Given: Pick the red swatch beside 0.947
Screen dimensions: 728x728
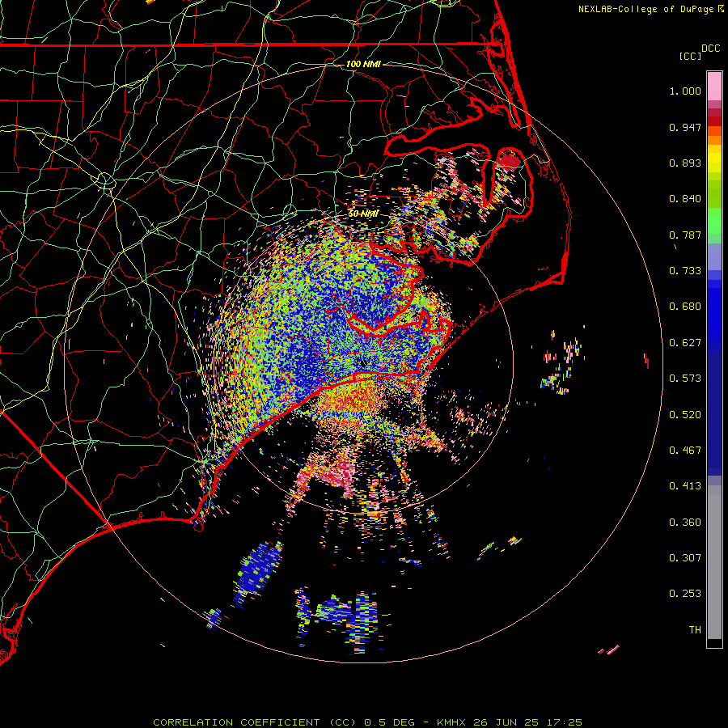Looking at the screenshot, I should click(714, 121).
